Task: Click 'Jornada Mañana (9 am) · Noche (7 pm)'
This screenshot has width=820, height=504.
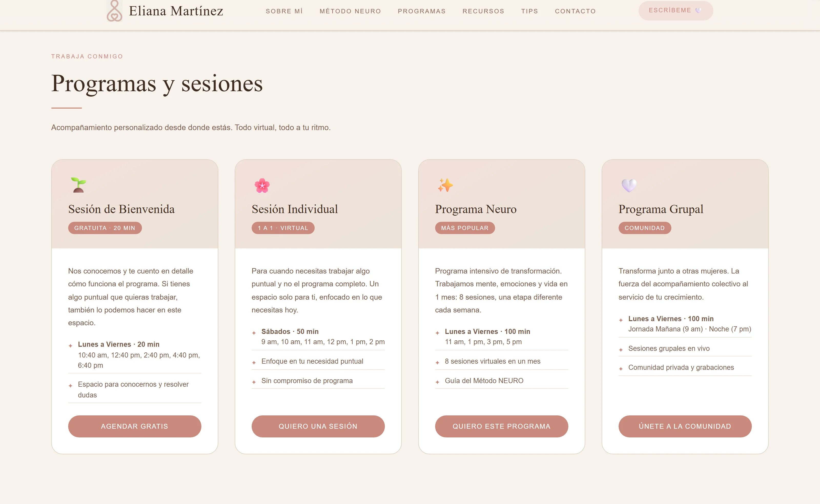Action: click(x=690, y=329)
